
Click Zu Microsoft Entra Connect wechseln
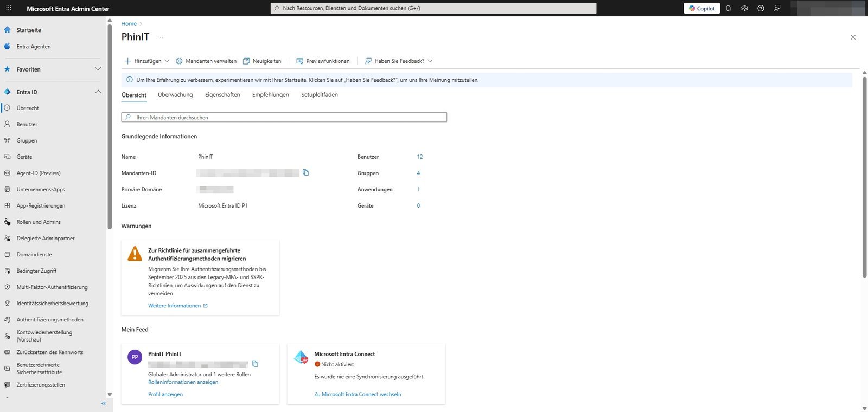358,394
